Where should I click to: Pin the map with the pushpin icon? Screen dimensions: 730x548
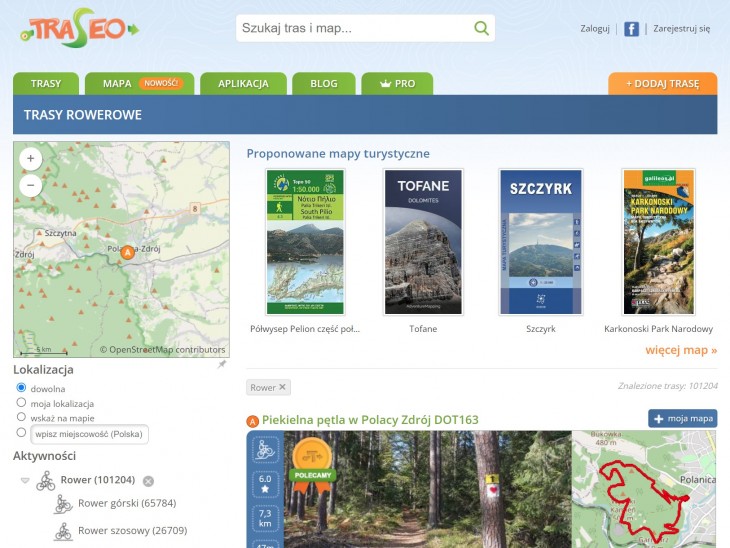point(222,364)
